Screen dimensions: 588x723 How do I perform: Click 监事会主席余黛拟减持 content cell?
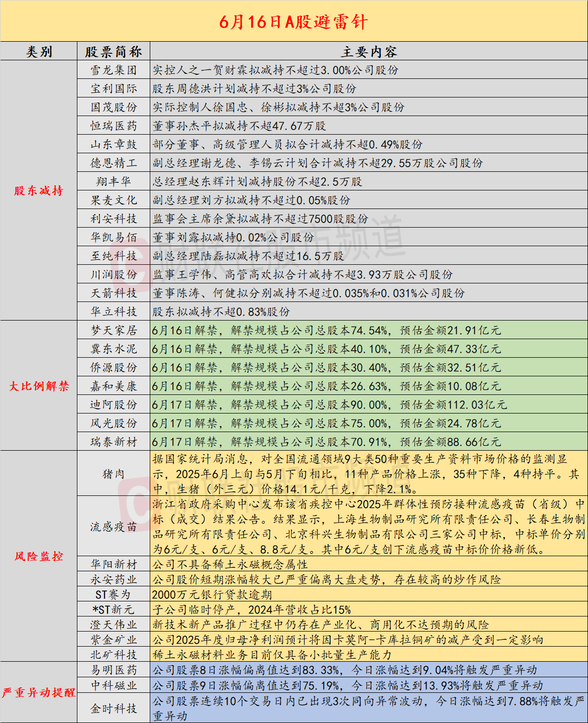[x=369, y=219]
